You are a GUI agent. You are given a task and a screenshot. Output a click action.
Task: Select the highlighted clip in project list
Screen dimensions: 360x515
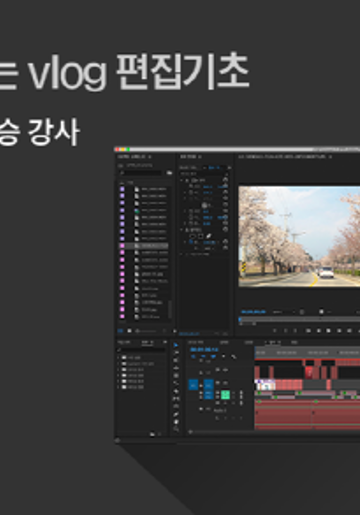[144, 245]
